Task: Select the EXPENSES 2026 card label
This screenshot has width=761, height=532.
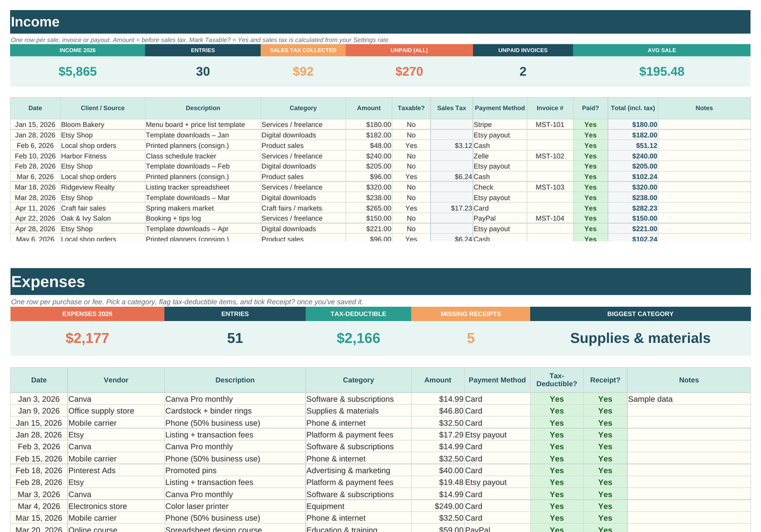Action: coord(88,314)
